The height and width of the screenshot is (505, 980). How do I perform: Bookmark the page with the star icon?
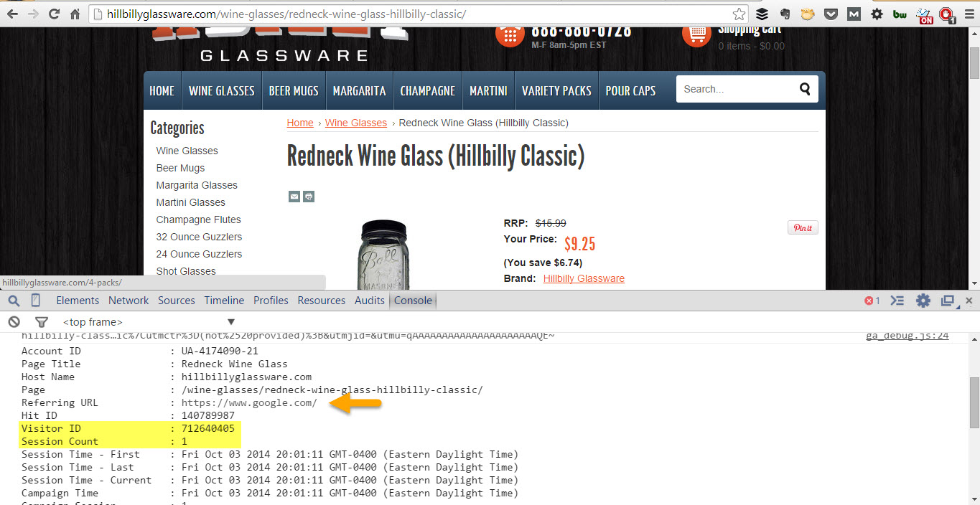(x=739, y=14)
